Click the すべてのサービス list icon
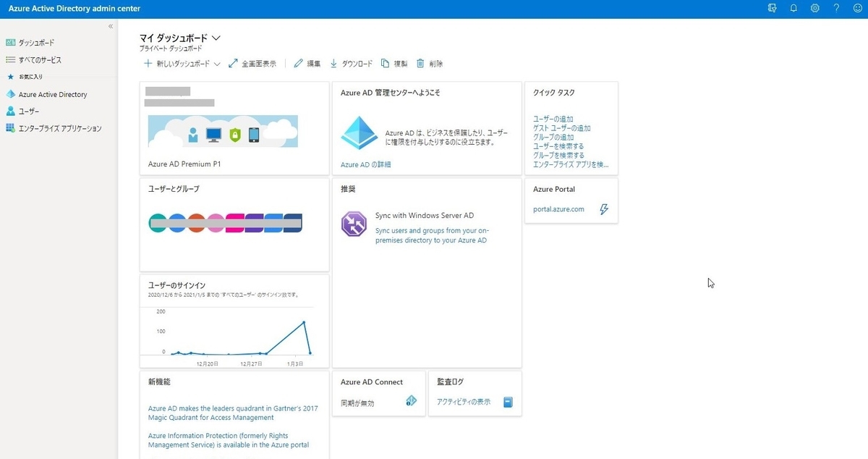This screenshot has width=868, height=459. pos(10,60)
